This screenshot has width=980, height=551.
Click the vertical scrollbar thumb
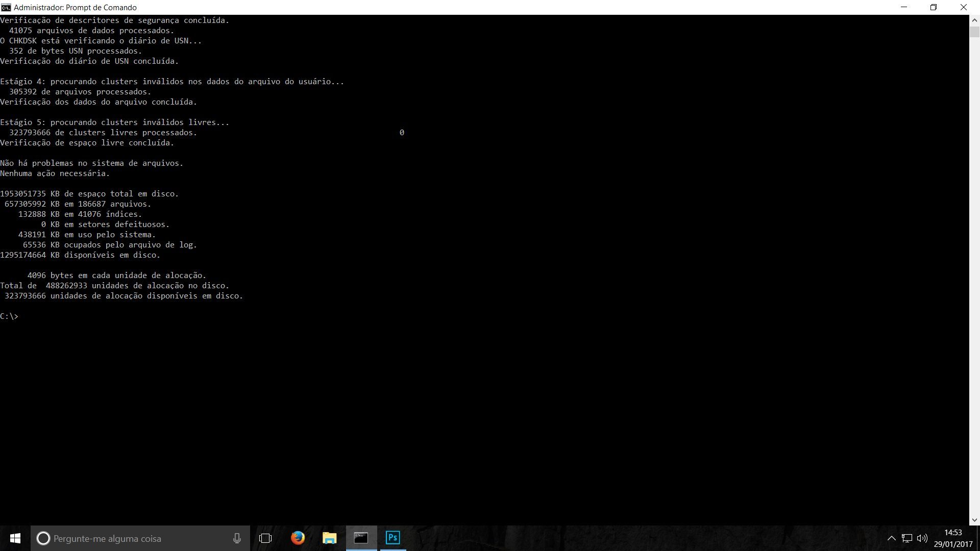[974, 32]
